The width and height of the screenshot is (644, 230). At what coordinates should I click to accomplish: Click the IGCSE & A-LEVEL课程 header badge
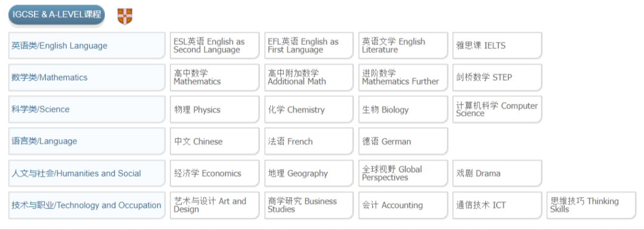pyautogui.click(x=57, y=15)
